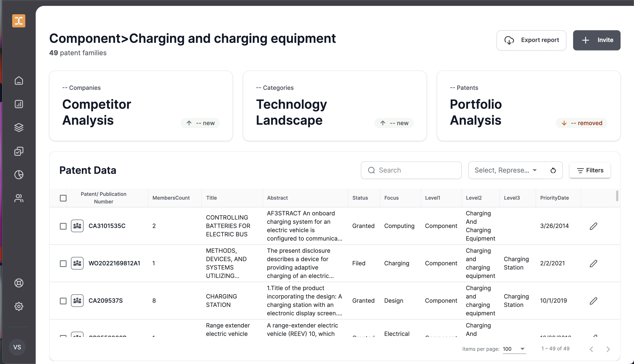The image size is (634, 364).
Task: Click the Patent/ Publication Number header
Action: click(104, 198)
